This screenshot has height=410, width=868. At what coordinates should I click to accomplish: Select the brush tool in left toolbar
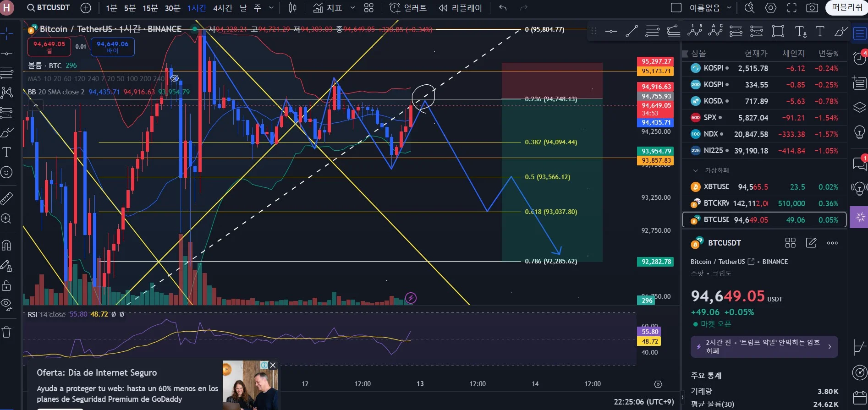click(7, 133)
